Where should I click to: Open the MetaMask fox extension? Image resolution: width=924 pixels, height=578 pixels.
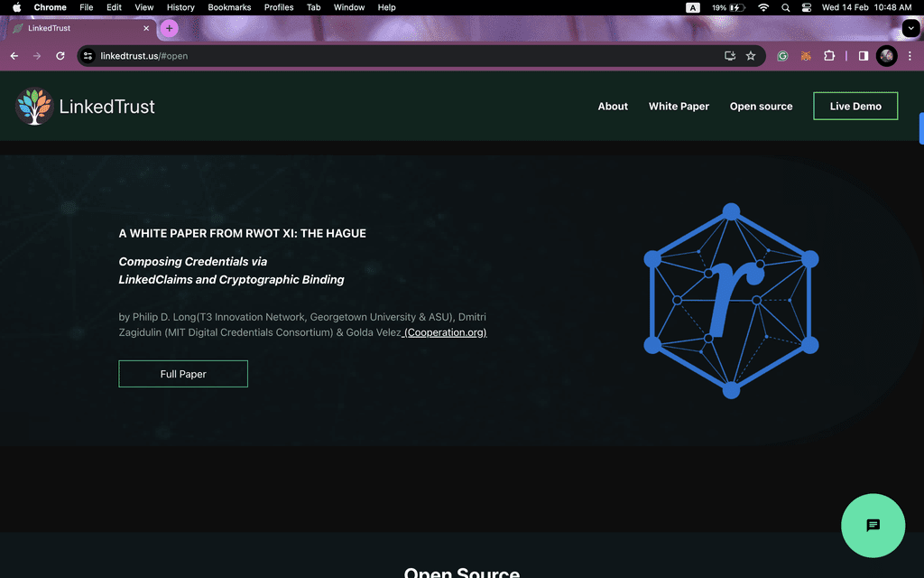pyautogui.click(x=806, y=56)
